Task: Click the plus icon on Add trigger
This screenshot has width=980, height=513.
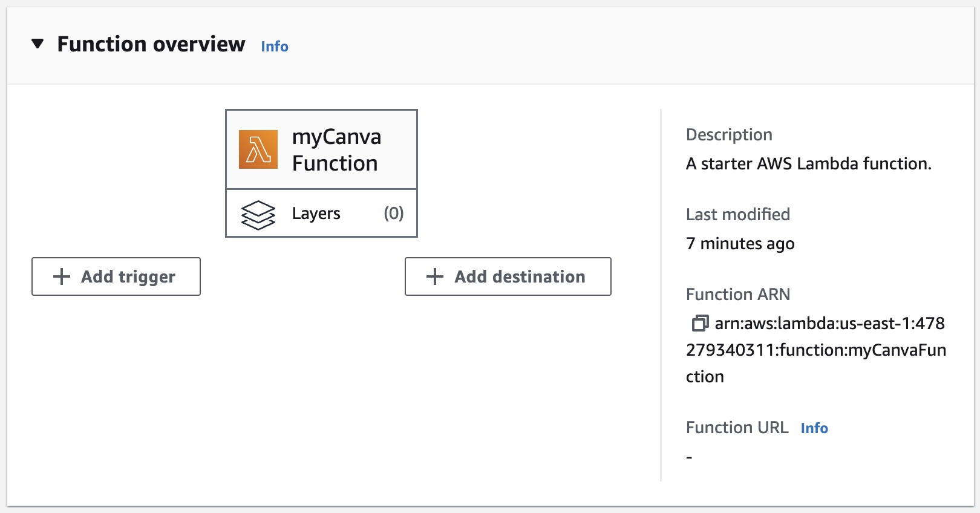Action: [62, 276]
